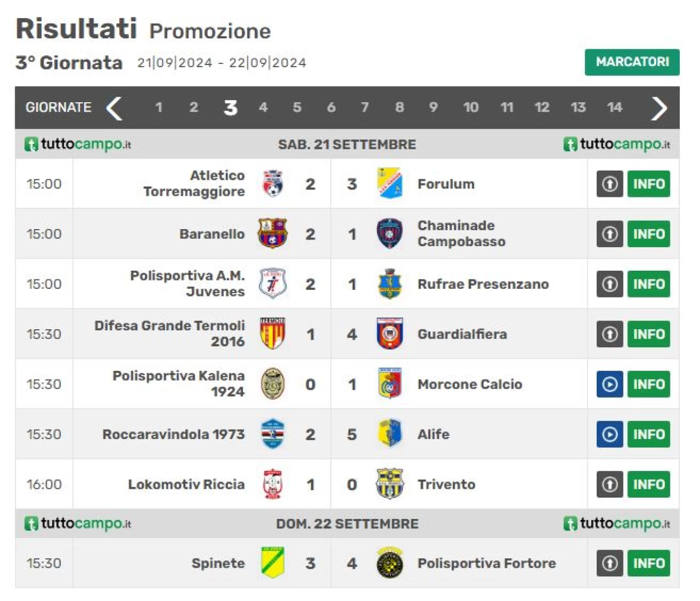Click the Forulum team crest
Viewport: 700px width, 601px height.
point(390,184)
